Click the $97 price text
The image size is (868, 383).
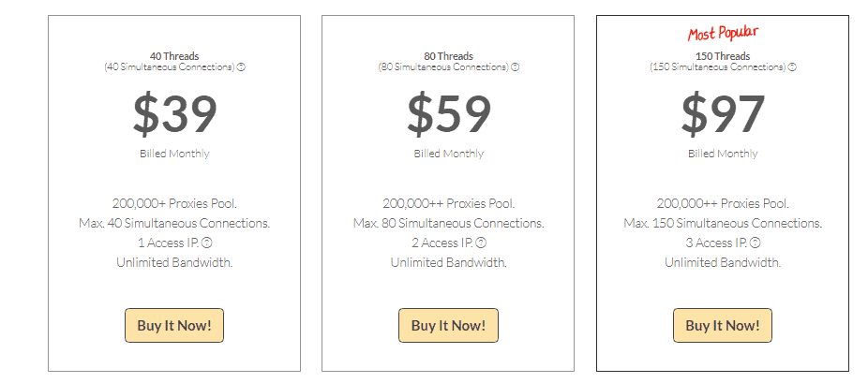click(x=723, y=115)
